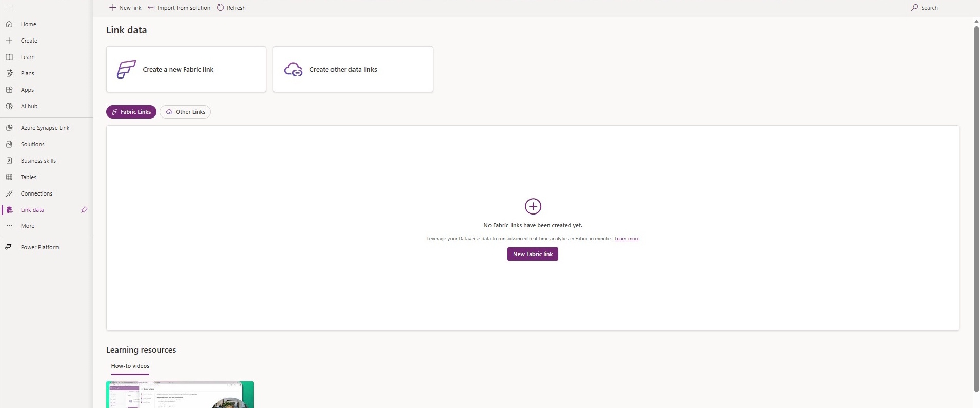Screen dimensions: 980x408
Task: Click the Plans icon in sidebar
Action: (x=9, y=73)
